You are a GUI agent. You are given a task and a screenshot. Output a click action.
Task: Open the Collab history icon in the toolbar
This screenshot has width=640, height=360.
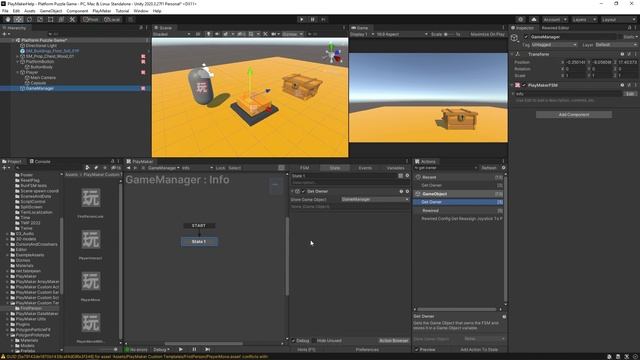[520, 19]
